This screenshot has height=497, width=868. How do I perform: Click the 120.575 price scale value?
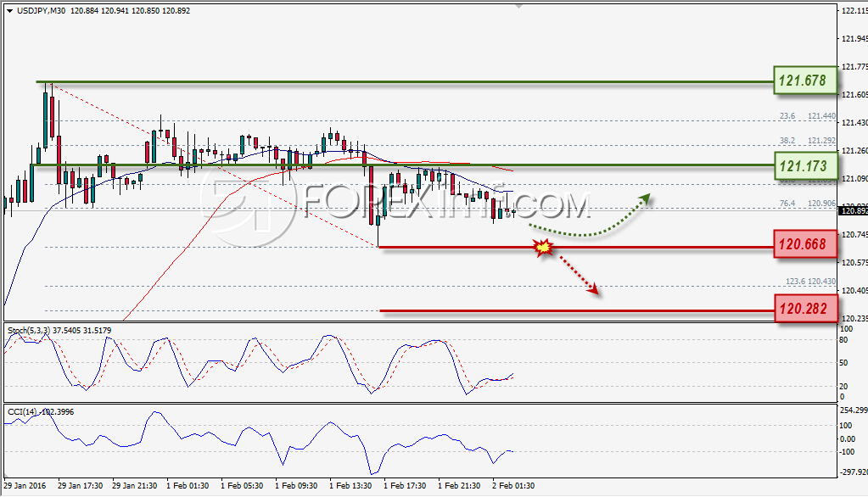(854, 262)
